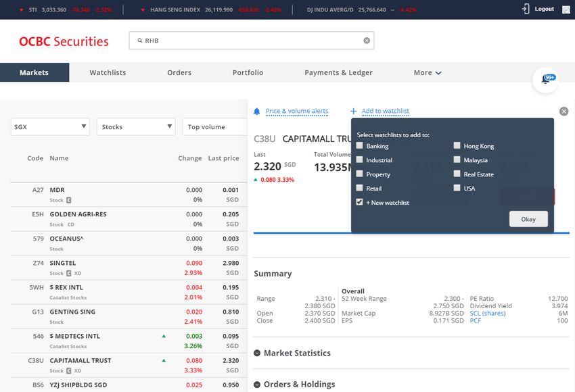Click the C icon on SINGTEL row
The width and height of the screenshot is (575, 392).
click(x=68, y=273)
